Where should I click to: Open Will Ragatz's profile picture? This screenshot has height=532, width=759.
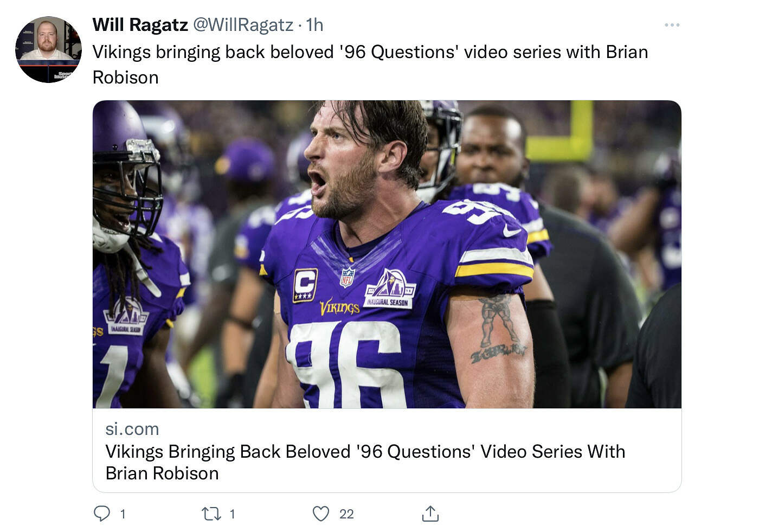[48, 49]
